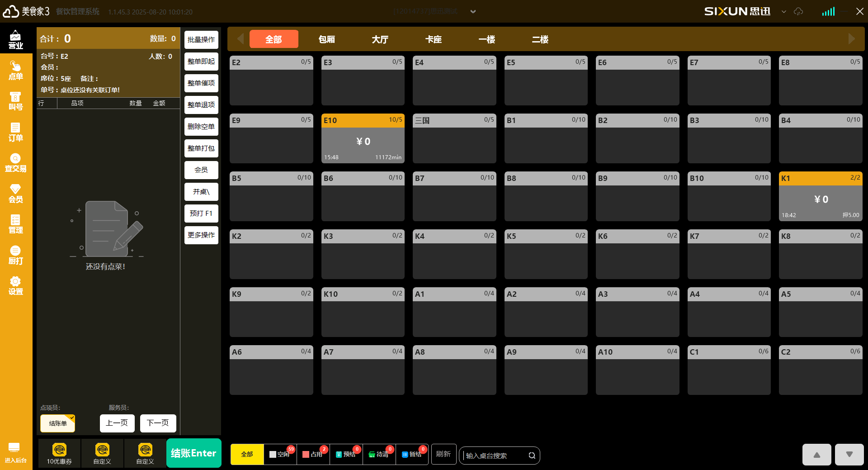Switch to the 卡座 area tab
The width and height of the screenshot is (868, 470).
(x=434, y=39)
